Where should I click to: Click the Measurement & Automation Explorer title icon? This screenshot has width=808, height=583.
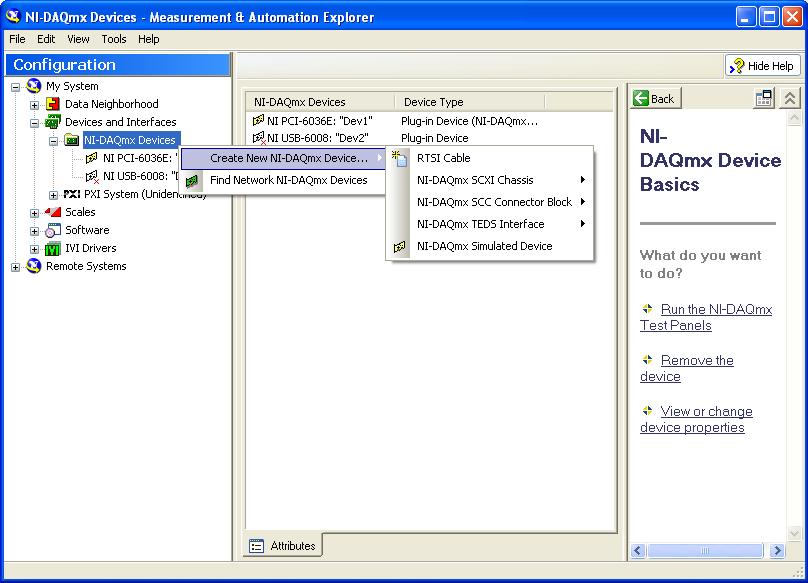point(13,16)
